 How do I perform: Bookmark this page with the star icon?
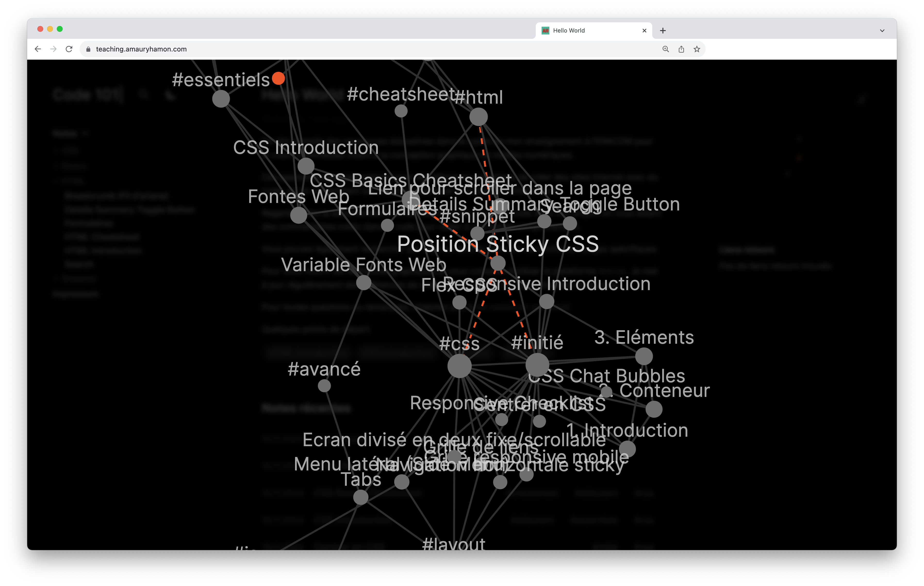point(697,49)
